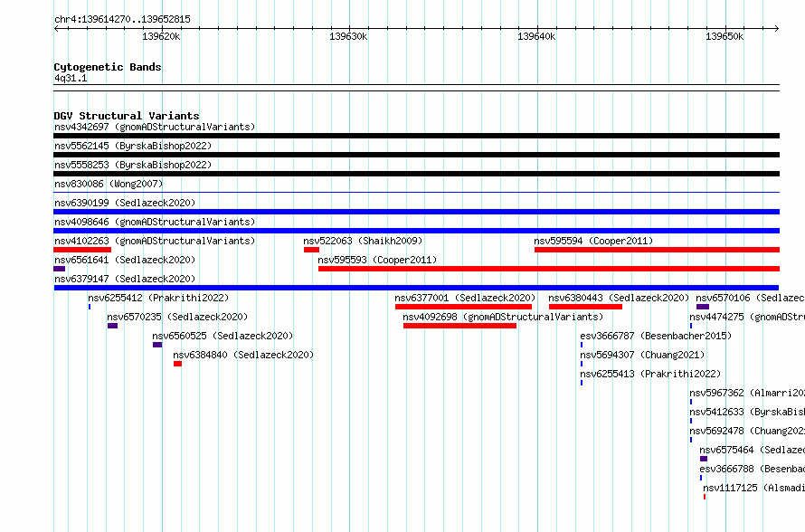Select the blue bar of nsv6390199
This screenshot has height=532, width=805.
[416, 212]
